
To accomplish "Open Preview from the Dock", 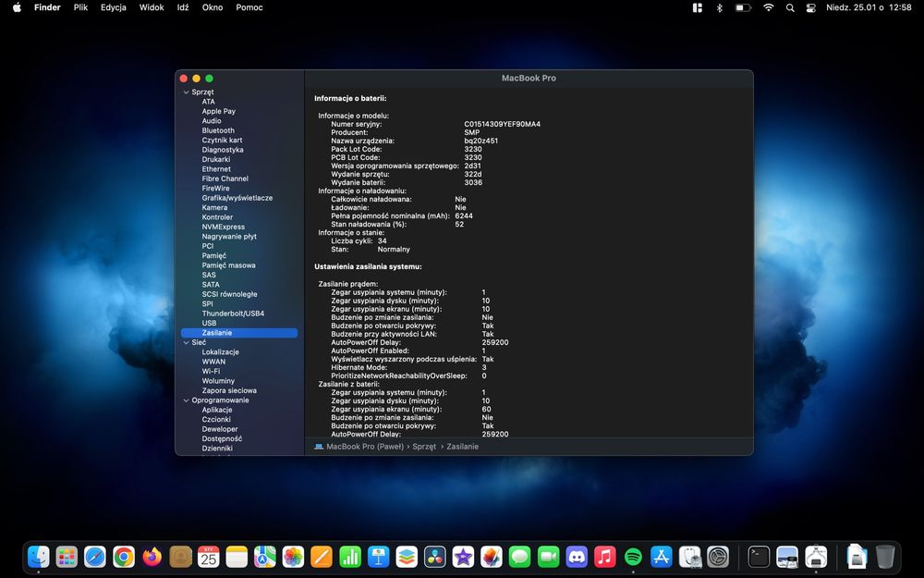I will click(x=787, y=556).
